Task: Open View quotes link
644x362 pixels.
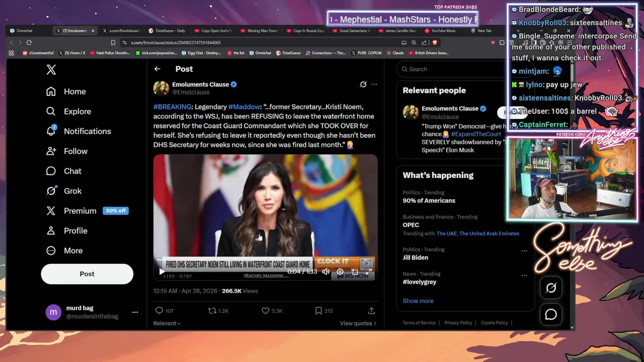Action: point(358,323)
